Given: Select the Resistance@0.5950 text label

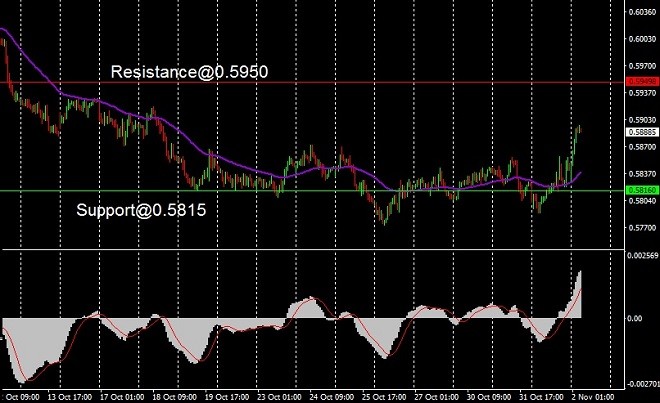Looking at the screenshot, I should click(189, 72).
